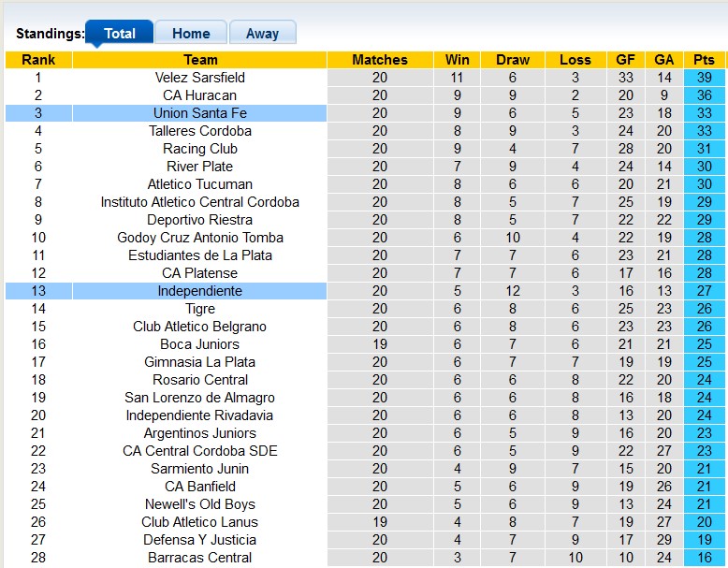Open CA Huracan team page
728x568 pixels.
[x=199, y=95]
